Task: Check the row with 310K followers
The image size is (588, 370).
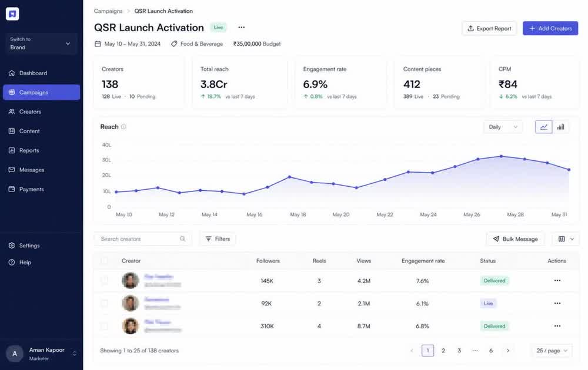Action: pyautogui.click(x=105, y=326)
